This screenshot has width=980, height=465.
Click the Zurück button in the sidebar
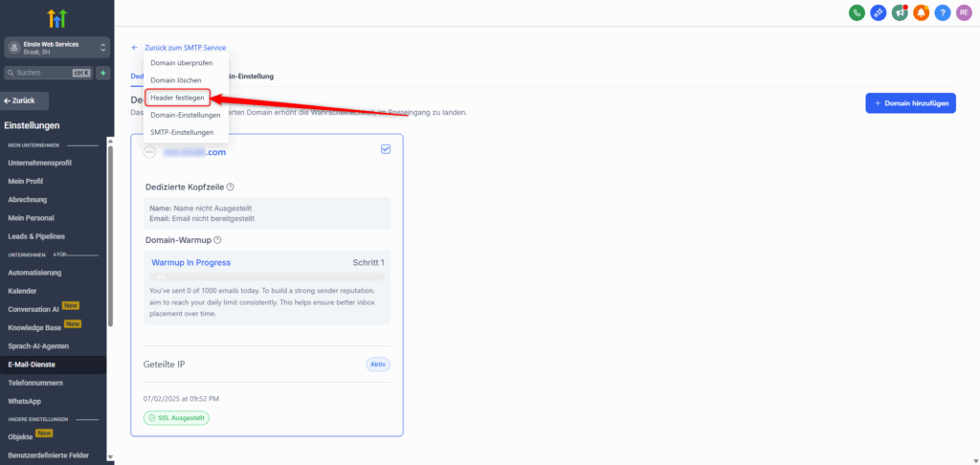(26, 100)
